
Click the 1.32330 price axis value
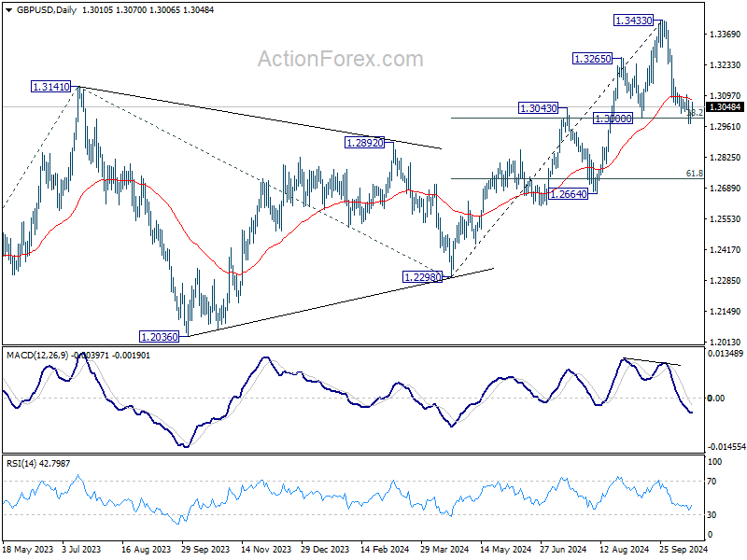coord(726,64)
